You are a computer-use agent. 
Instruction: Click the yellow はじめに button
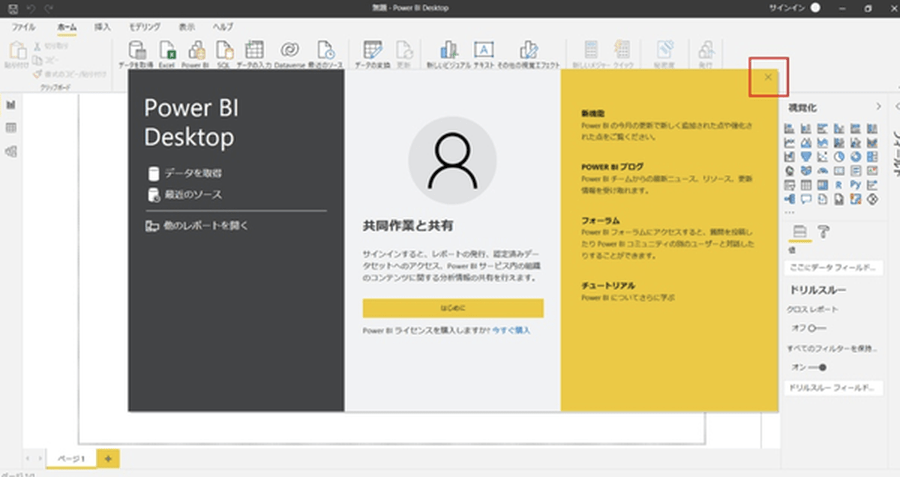pyautogui.click(x=453, y=308)
